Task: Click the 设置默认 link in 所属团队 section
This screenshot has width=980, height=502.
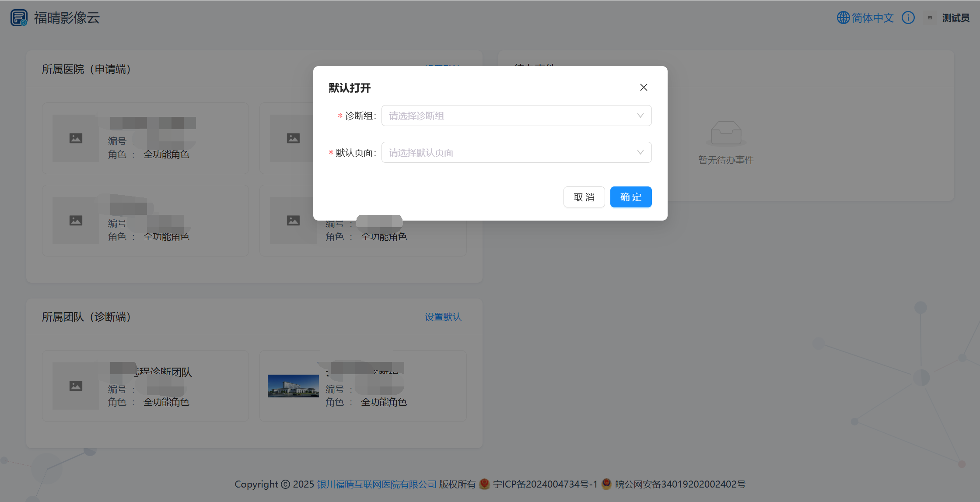Action: coord(443,317)
